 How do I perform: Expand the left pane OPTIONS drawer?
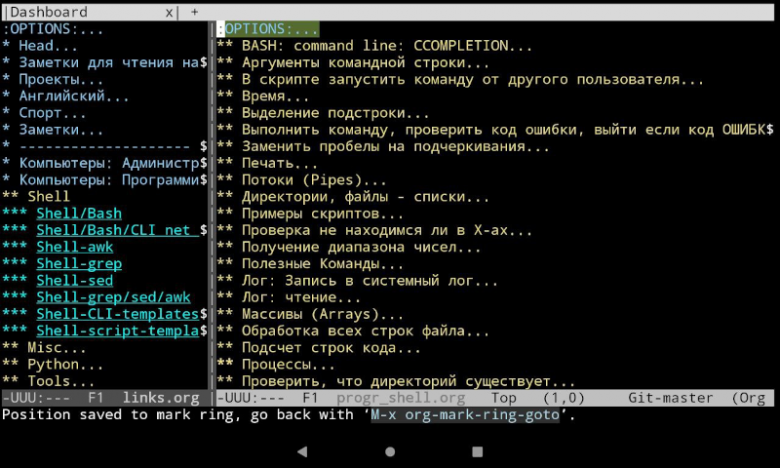point(52,29)
